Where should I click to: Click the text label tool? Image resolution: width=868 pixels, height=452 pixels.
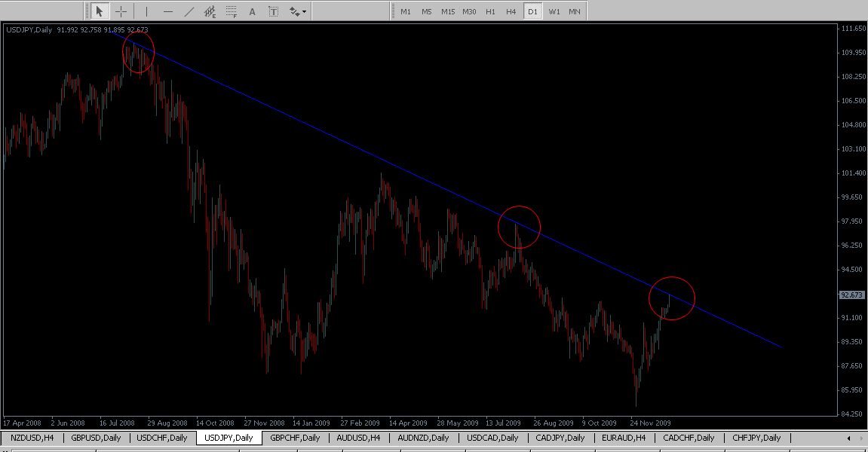(273, 11)
